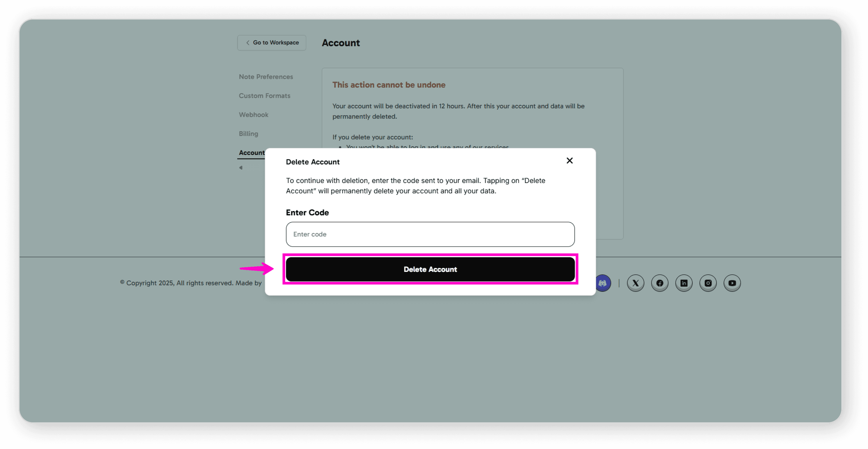Open the Custom Formats settings tab

(265, 96)
